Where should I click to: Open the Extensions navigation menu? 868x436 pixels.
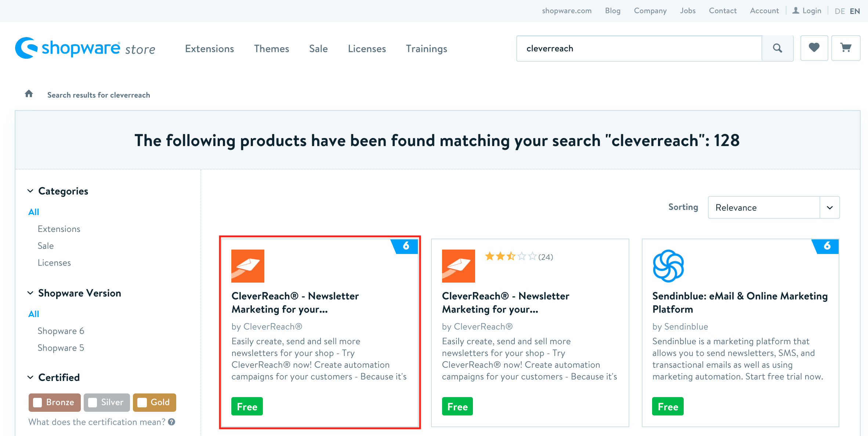209,48
